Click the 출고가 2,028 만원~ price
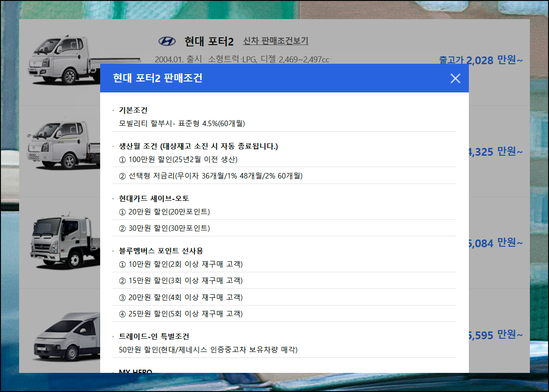The height and width of the screenshot is (392, 549). [481, 60]
